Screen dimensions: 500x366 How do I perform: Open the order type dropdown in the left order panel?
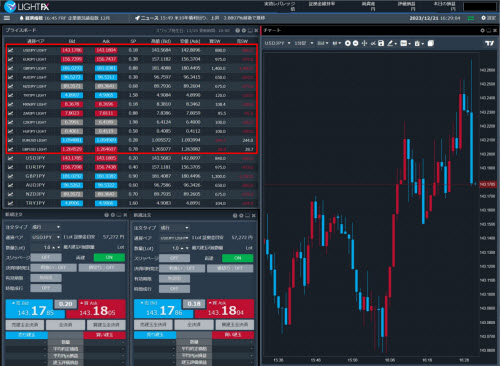coord(46,227)
